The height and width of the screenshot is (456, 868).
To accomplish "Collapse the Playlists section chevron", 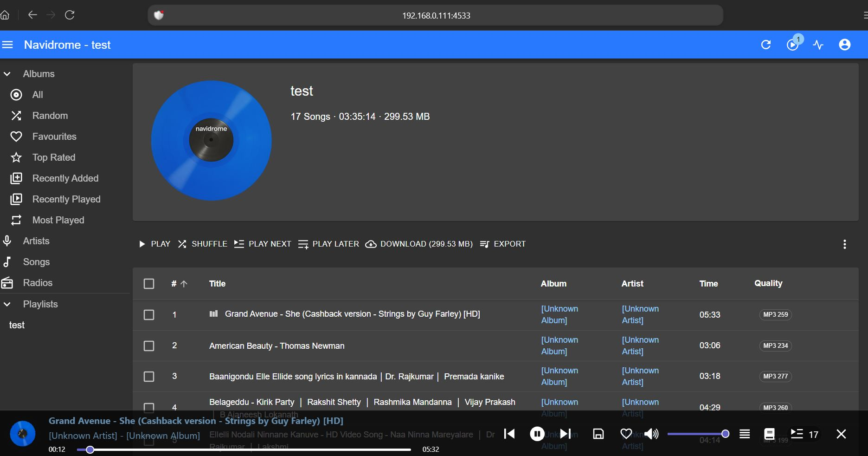I will point(7,304).
